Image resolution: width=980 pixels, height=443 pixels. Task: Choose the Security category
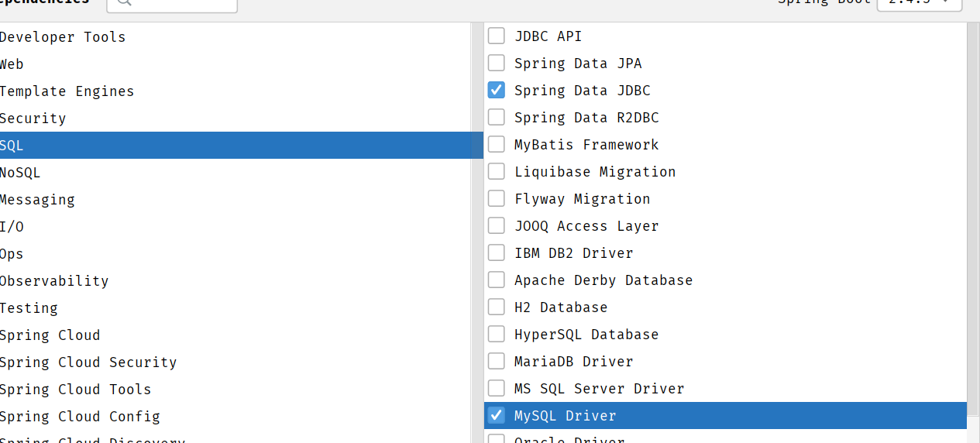(x=236, y=118)
